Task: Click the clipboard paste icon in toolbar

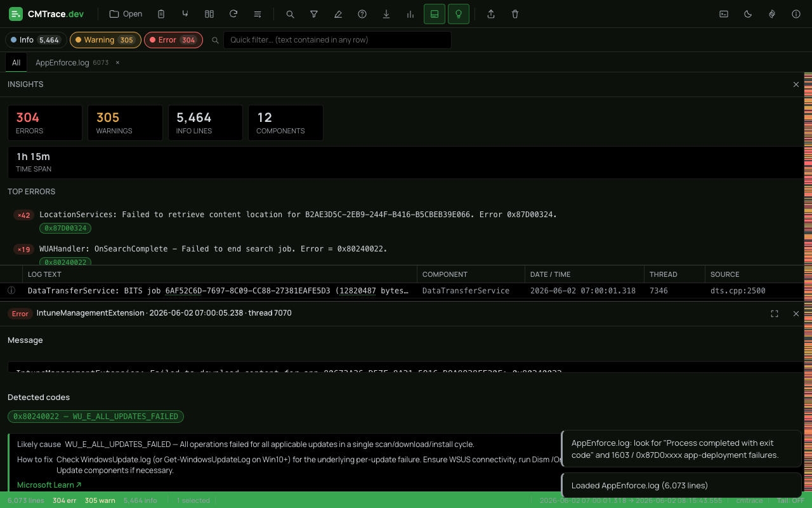Action: (x=161, y=14)
